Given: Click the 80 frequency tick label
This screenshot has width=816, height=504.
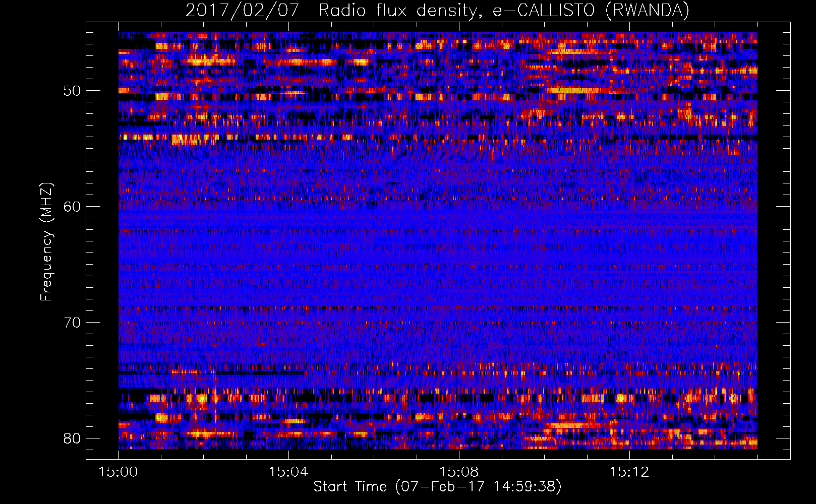Looking at the screenshot, I should point(72,438).
